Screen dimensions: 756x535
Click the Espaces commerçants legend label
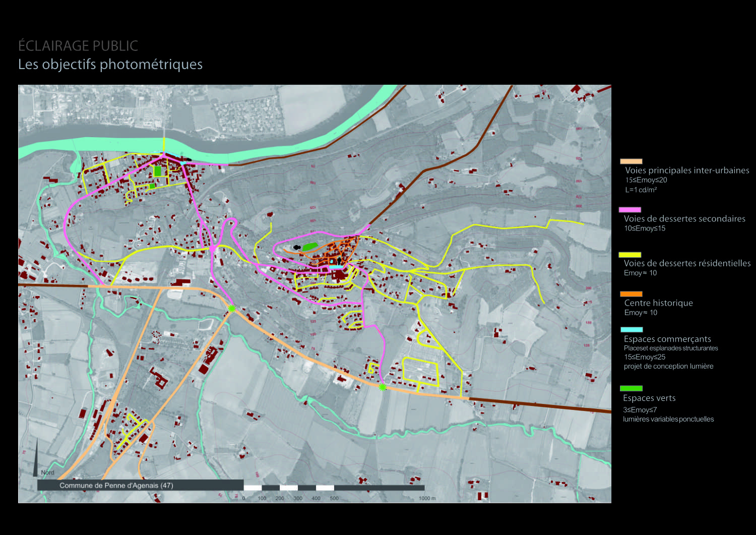[667, 339]
